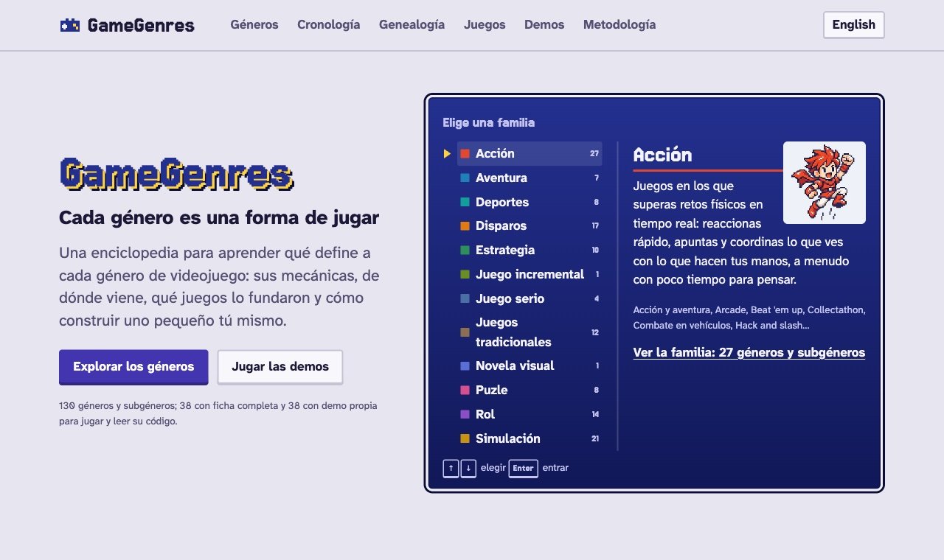Select the Disparos family row

click(530, 226)
